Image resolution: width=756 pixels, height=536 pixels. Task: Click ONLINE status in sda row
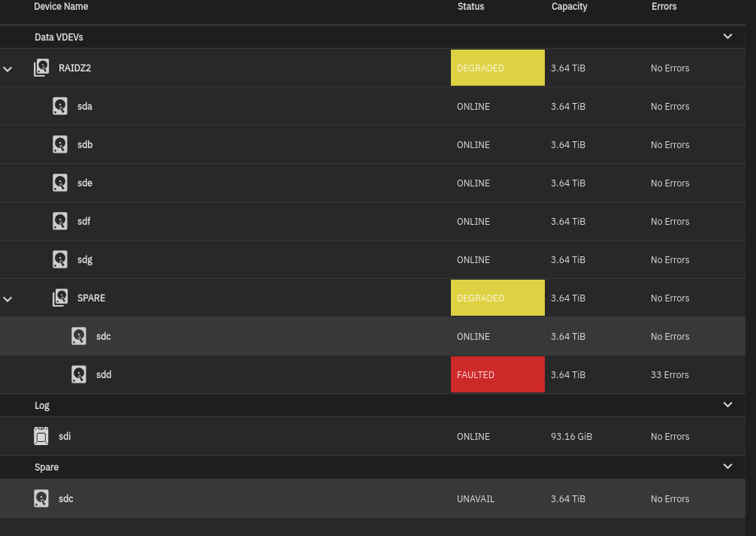pyautogui.click(x=473, y=107)
